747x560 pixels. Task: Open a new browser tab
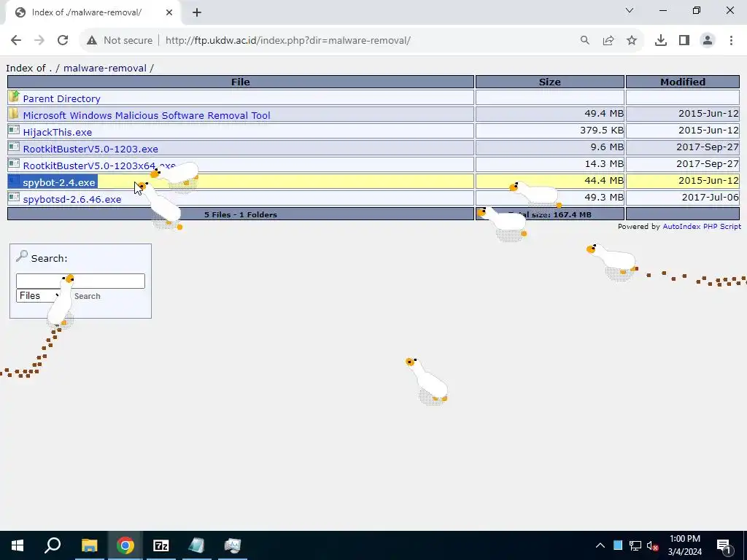[197, 13]
